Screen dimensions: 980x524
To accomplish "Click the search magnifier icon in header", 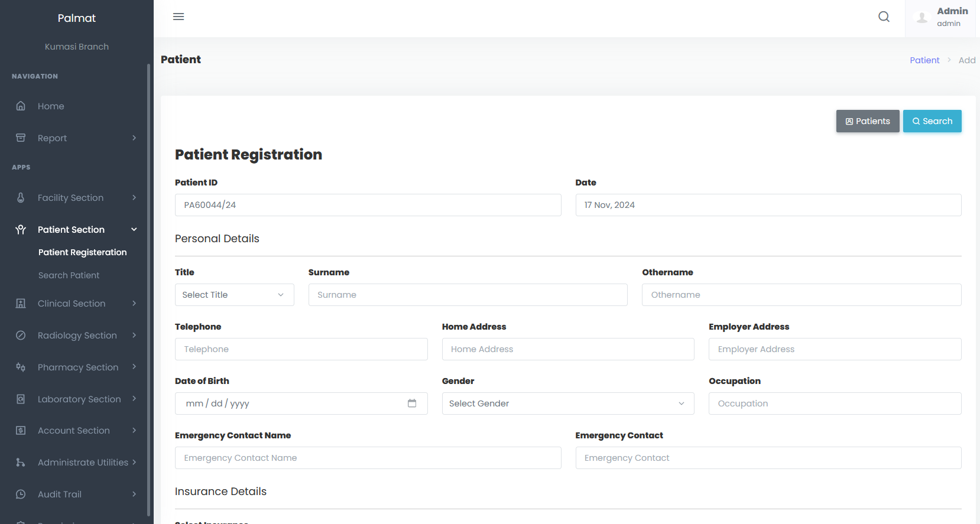I will pos(884,17).
